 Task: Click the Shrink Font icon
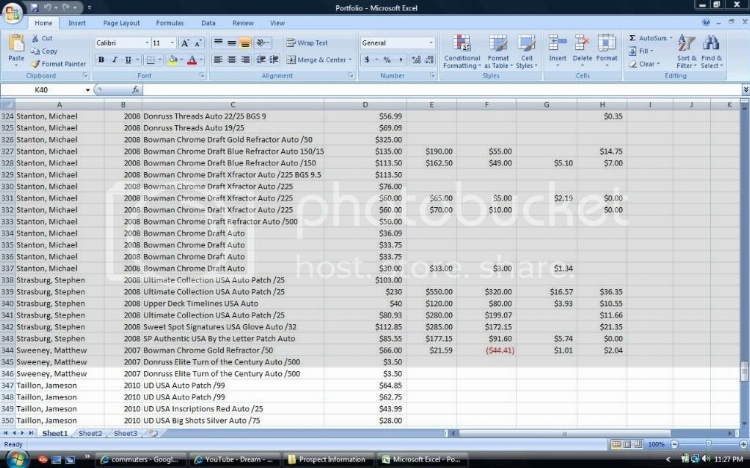[x=198, y=43]
